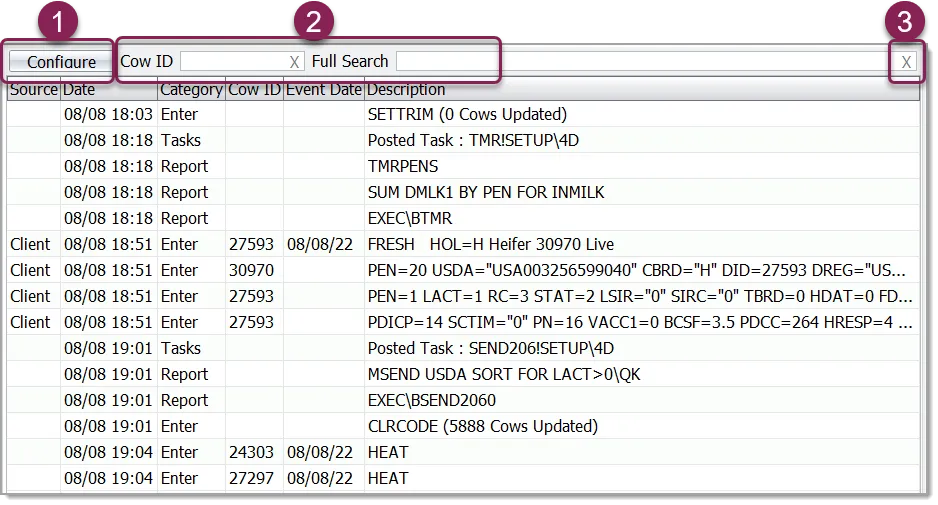This screenshot has width=938, height=505.
Task: Clear the Cow ID field with its X
Action: pos(294,62)
